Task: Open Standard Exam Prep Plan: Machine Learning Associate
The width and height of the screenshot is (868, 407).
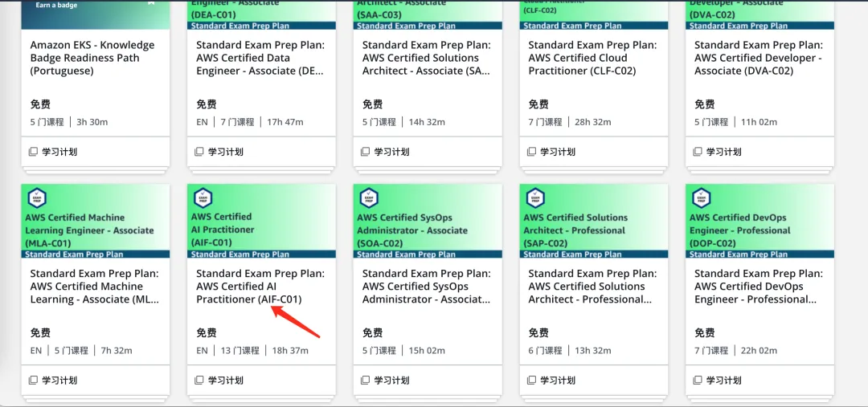Action: [x=95, y=287]
